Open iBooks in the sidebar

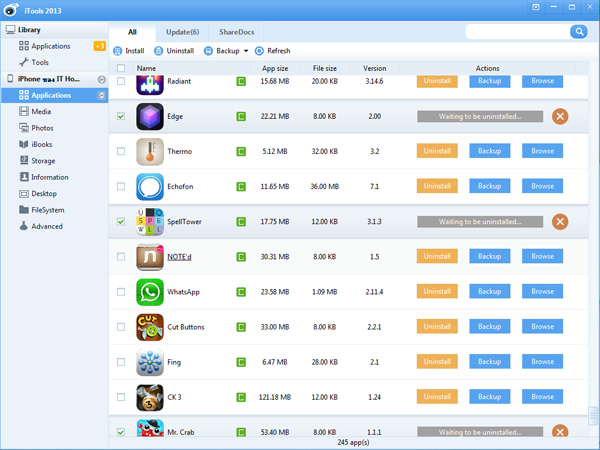click(42, 144)
